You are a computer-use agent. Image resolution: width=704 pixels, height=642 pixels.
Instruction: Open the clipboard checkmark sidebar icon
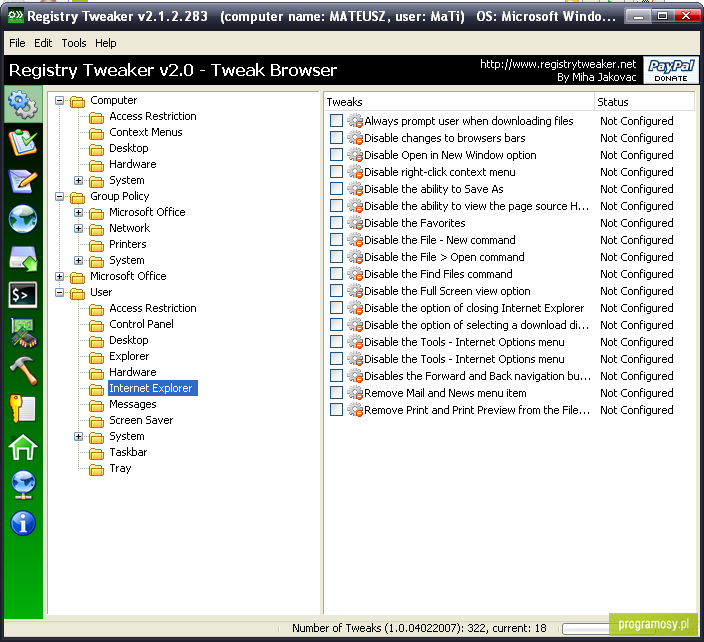click(x=23, y=142)
